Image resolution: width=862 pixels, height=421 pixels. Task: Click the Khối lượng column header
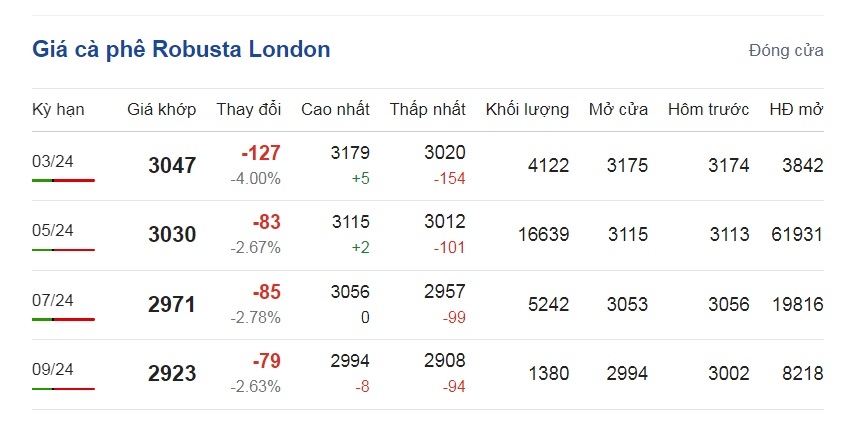[527, 109]
